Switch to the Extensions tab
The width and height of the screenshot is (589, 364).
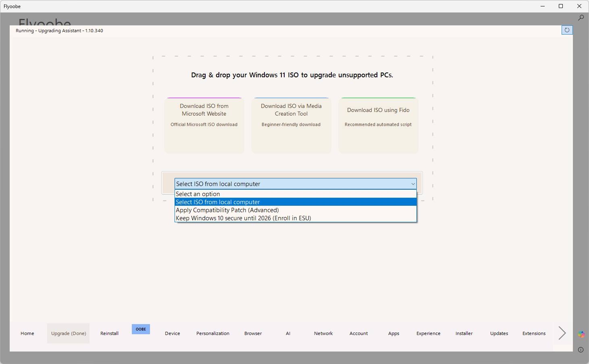(x=534, y=333)
